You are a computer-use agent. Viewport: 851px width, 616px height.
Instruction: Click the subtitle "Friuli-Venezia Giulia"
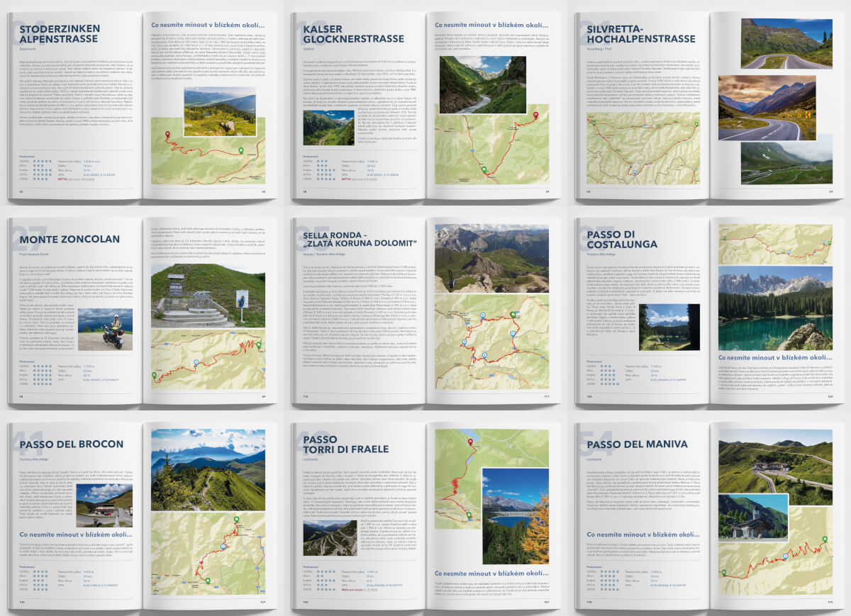[x=33, y=254]
